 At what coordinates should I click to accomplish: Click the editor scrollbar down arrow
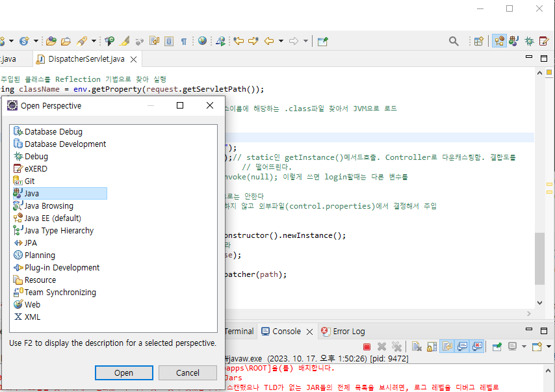[x=539, y=303]
